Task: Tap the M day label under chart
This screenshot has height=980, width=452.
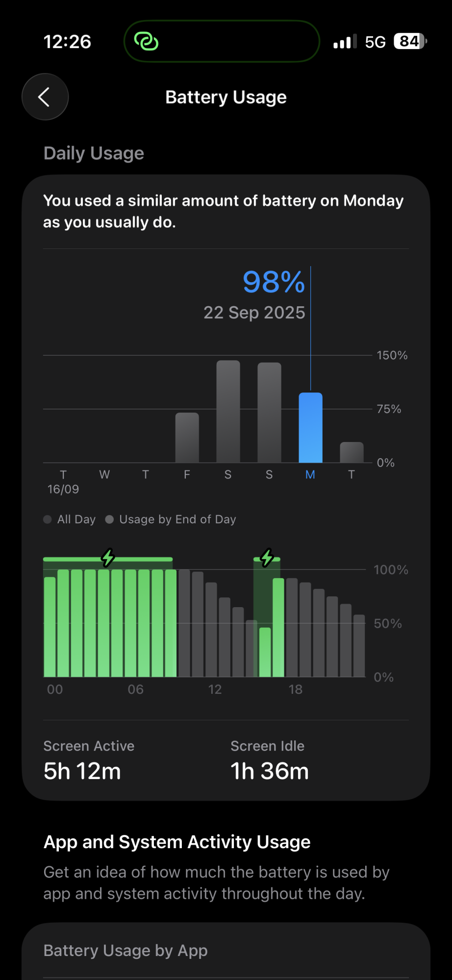Action: click(310, 474)
